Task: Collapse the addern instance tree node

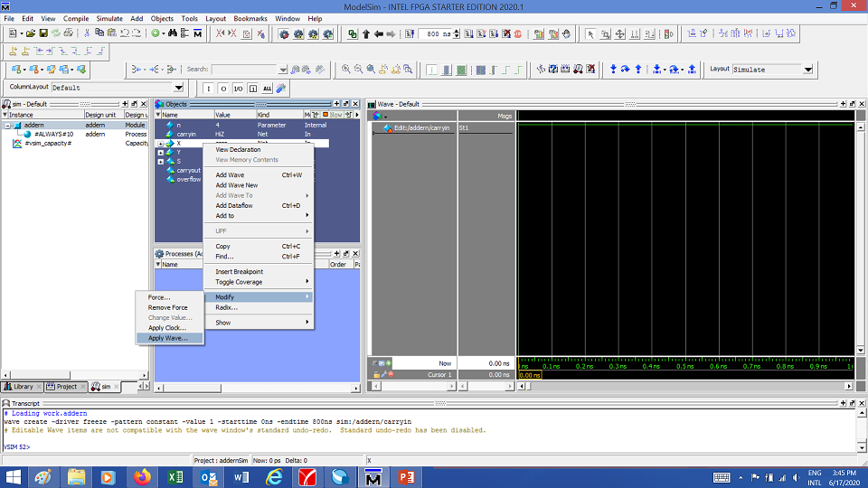Action: pyautogui.click(x=8, y=125)
